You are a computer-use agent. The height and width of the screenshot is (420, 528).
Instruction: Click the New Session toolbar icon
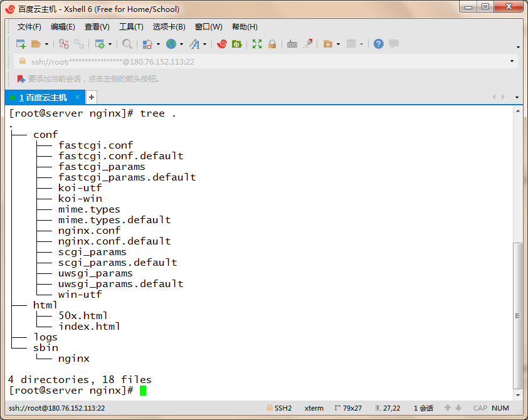pos(21,44)
